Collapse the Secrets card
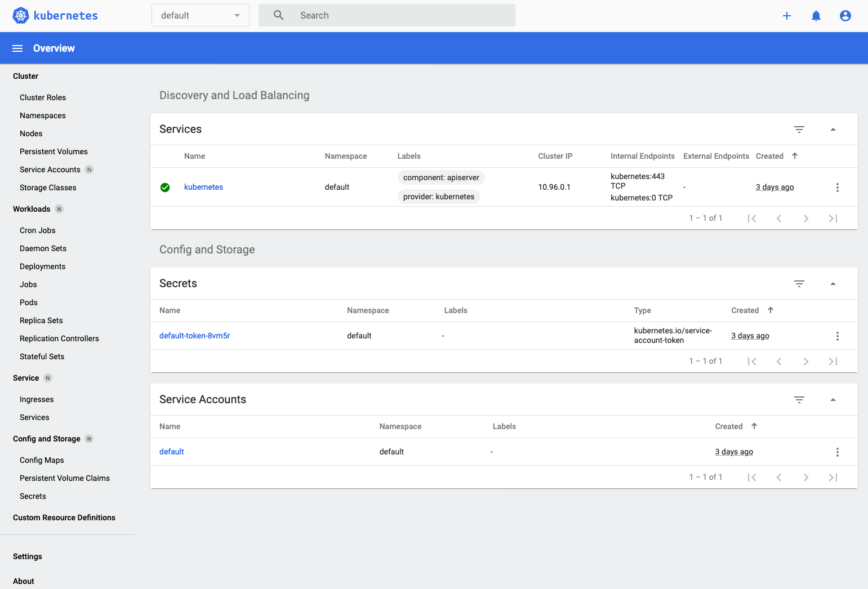The width and height of the screenshot is (868, 589). 833,284
